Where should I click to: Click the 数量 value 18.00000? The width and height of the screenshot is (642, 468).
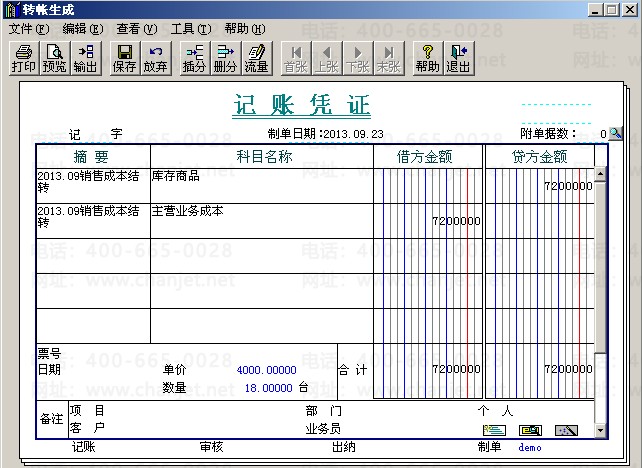coord(269,388)
